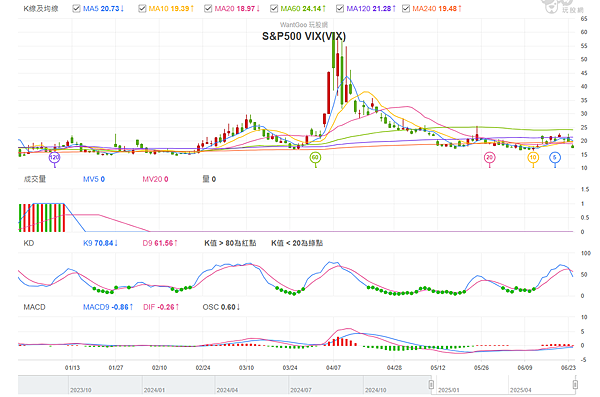
Task: Grab the right range slider handle
Action: (x=575, y=384)
